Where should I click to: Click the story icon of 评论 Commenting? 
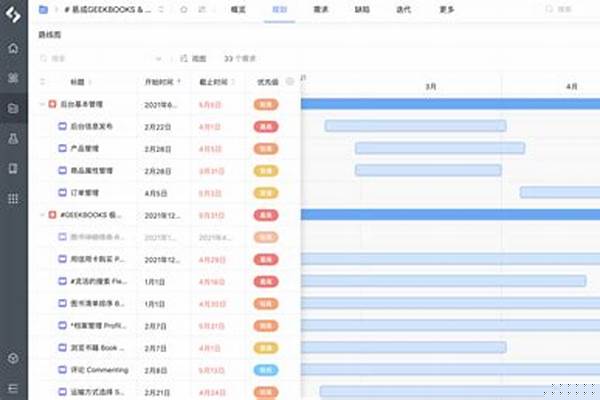coord(62,370)
